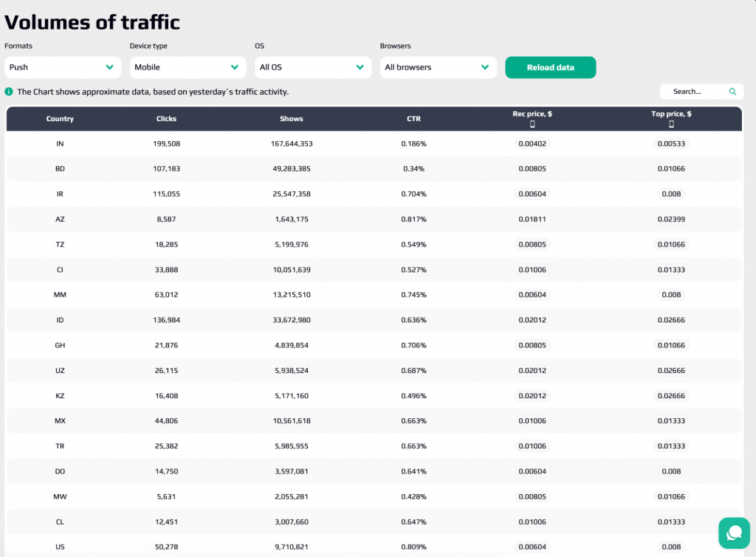Viewport: 756px width, 557px height.
Task: Click the shows value 10,051,639
Action: [x=292, y=270]
